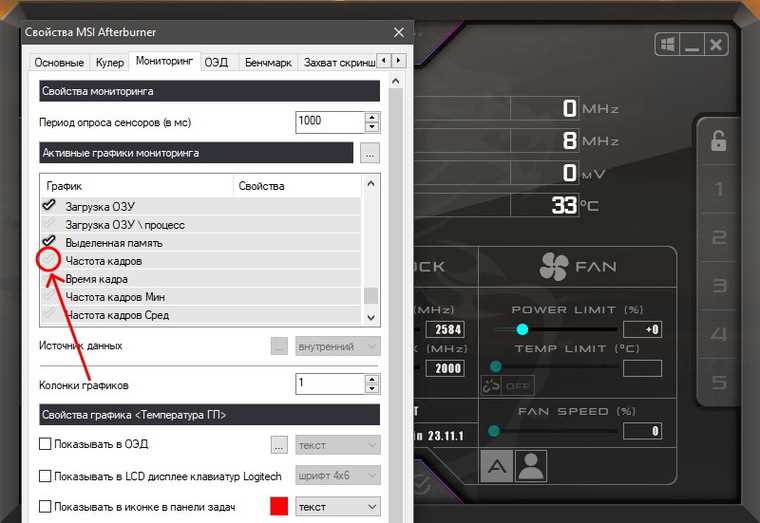This screenshot has width=760, height=523.
Task: Select profile slot 3
Action: pos(719,285)
